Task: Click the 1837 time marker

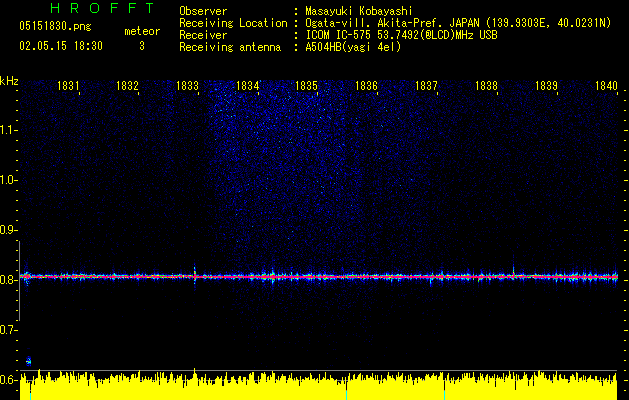Action: coord(426,86)
